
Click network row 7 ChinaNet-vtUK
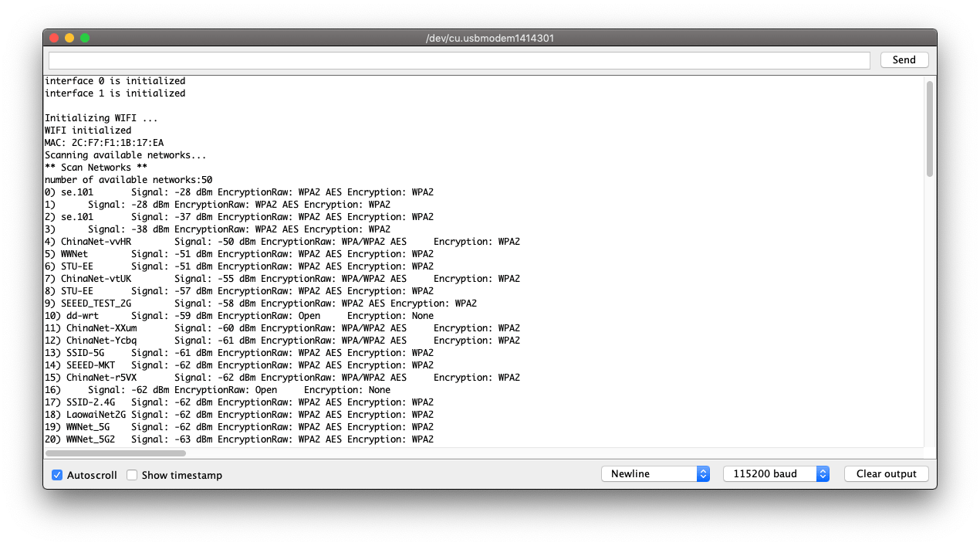pos(282,279)
